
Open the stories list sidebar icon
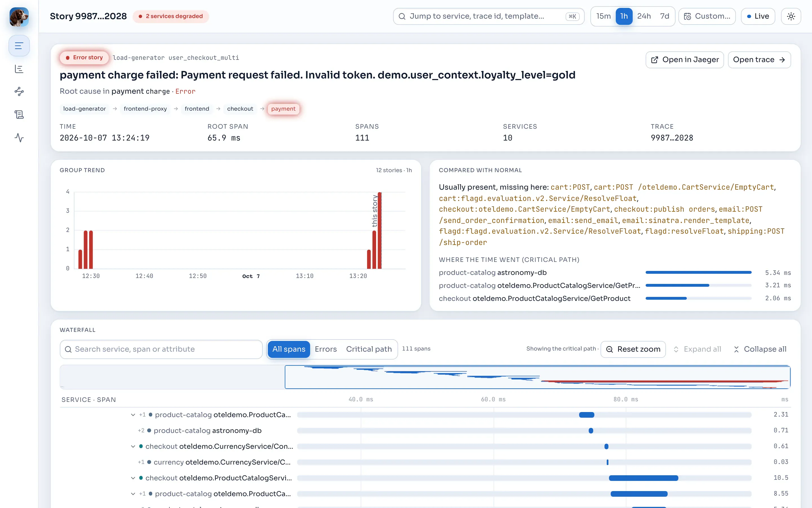coord(19,46)
